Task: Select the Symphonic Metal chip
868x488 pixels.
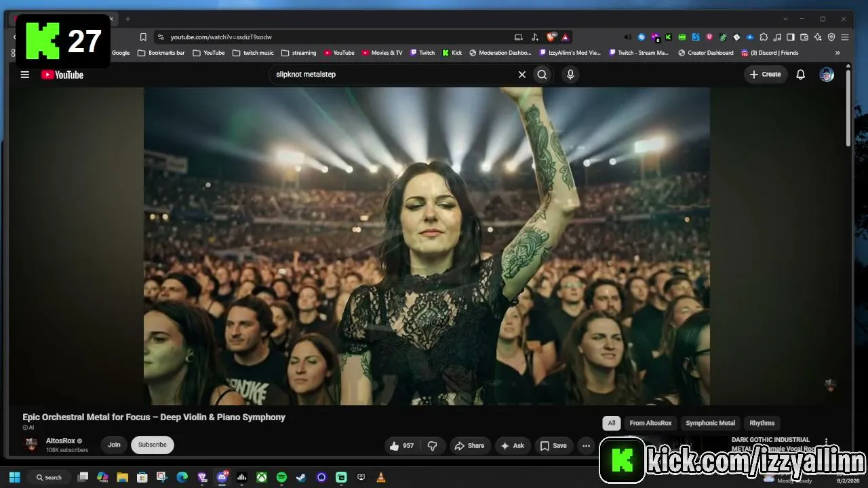Action: point(710,423)
